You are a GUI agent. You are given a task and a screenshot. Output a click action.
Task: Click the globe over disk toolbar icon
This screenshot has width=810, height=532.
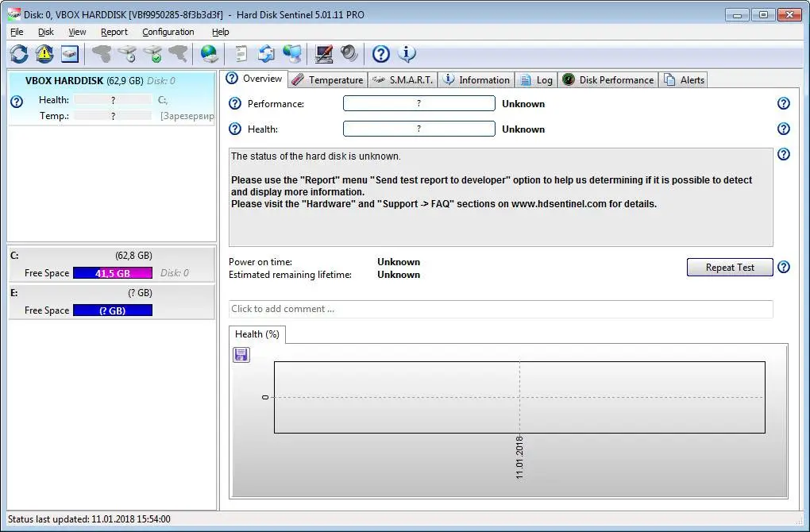[209, 54]
